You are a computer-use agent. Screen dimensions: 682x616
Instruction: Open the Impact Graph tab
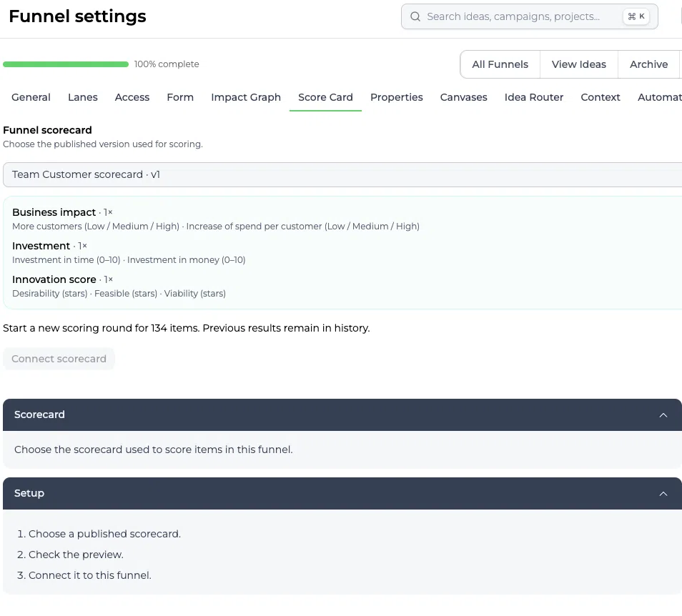246,97
